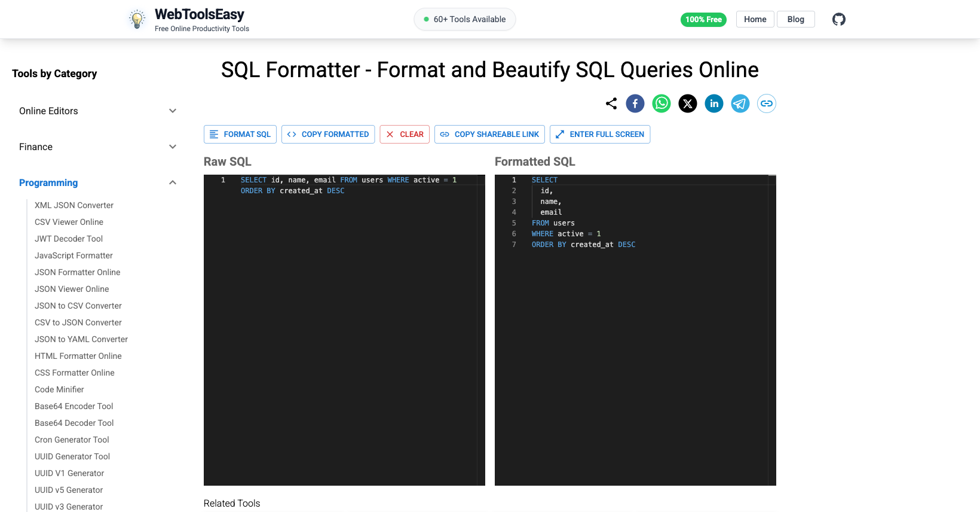Collapse the Programming category
Screen dimensions: 980x512
point(97,182)
